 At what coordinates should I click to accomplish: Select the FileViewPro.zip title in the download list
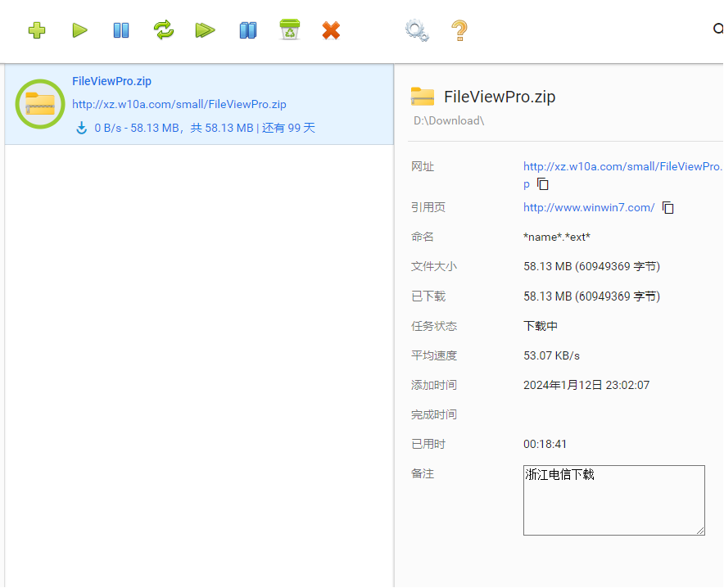coord(111,81)
